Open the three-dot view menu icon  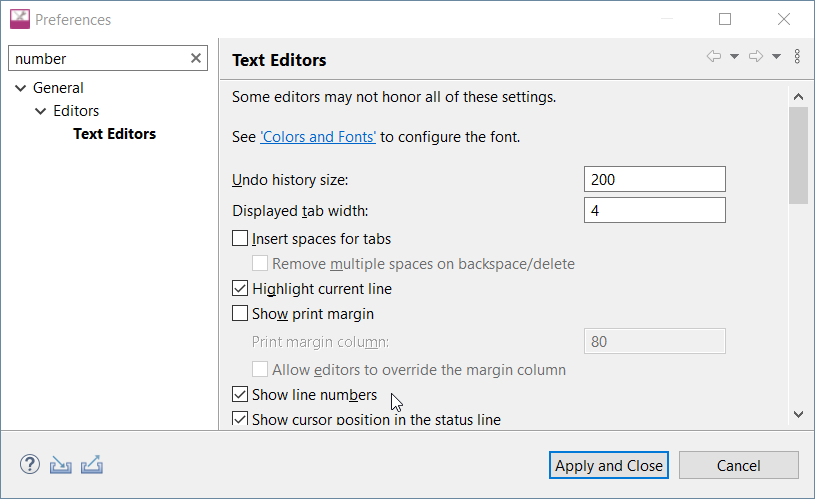click(x=797, y=57)
